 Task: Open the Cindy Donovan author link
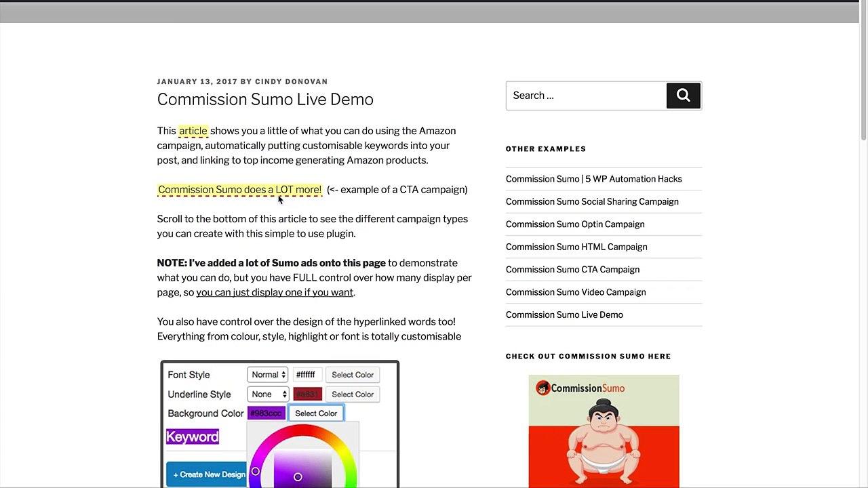tap(291, 81)
